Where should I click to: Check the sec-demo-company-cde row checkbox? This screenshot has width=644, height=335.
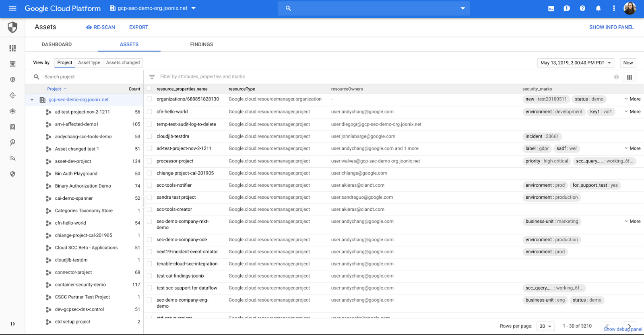coord(150,239)
